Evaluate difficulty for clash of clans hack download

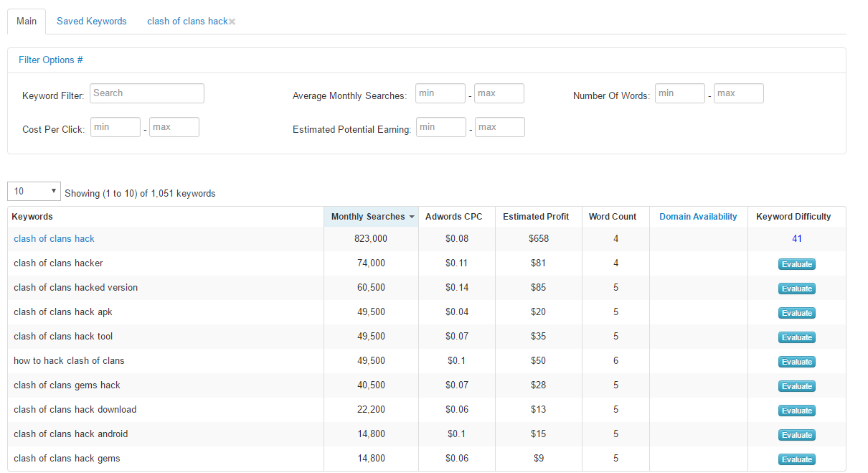click(797, 411)
